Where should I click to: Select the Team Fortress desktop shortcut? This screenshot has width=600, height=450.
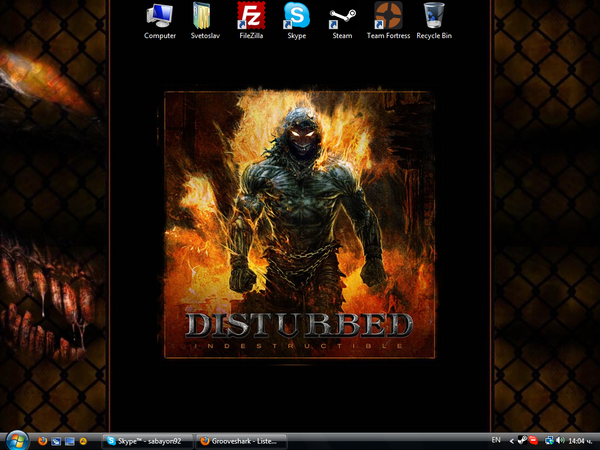click(x=388, y=21)
